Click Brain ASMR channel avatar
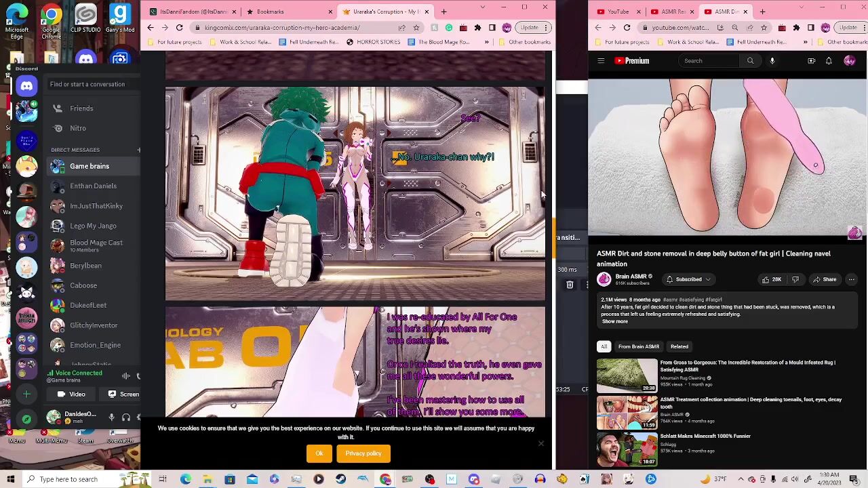Image resolution: width=868 pixels, height=488 pixels. [604, 279]
